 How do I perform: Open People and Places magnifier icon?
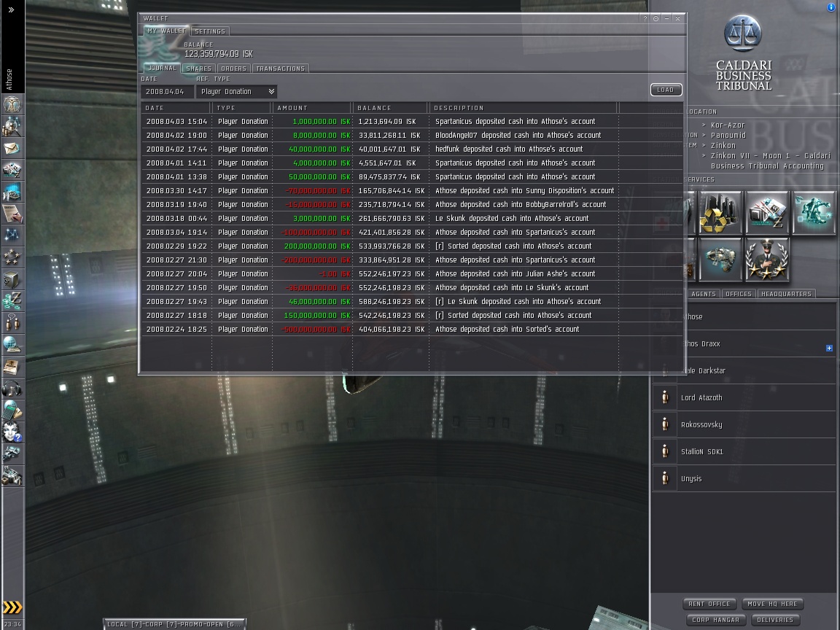point(12,126)
